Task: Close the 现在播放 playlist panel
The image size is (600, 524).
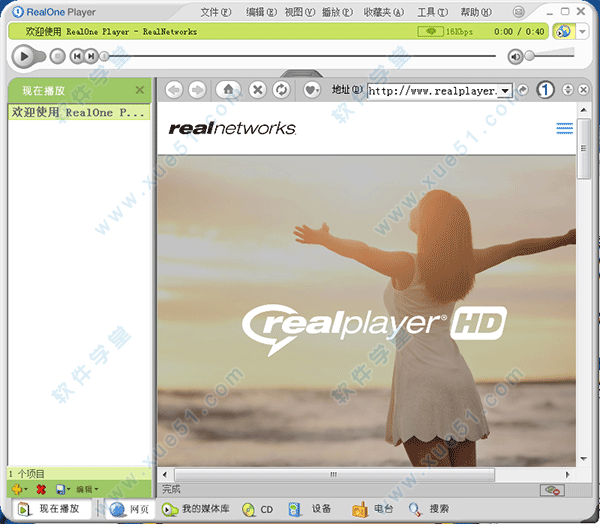Action: coord(140,90)
